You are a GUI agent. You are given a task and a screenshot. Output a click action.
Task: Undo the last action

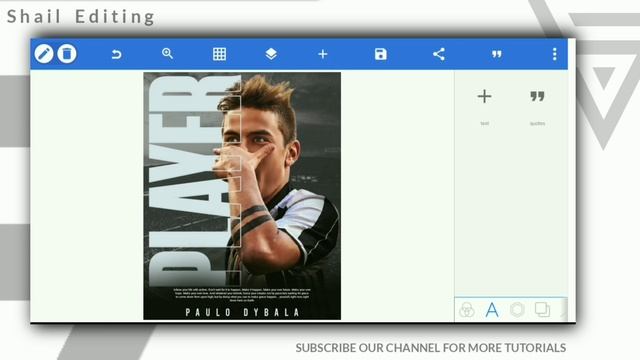pos(116,54)
